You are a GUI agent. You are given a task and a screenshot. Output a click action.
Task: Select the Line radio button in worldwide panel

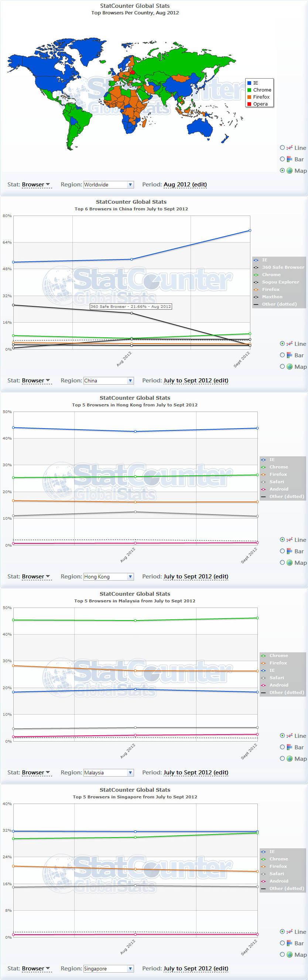tap(282, 148)
